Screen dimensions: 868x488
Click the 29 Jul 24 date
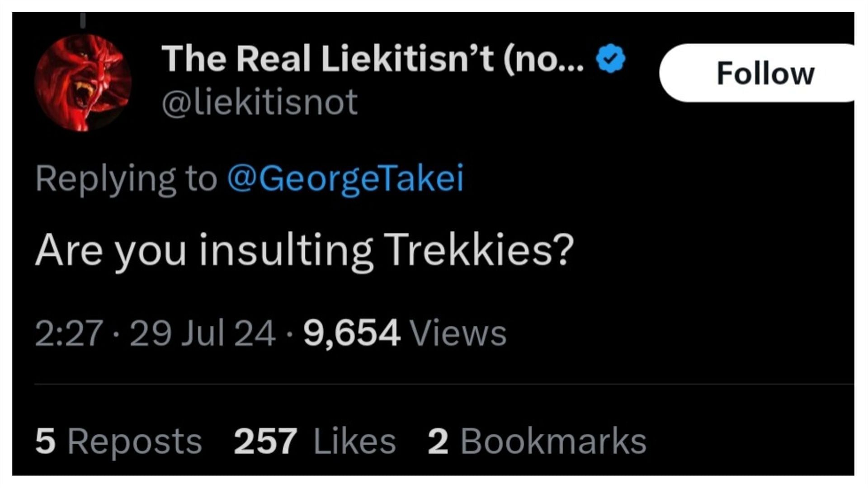(x=203, y=333)
